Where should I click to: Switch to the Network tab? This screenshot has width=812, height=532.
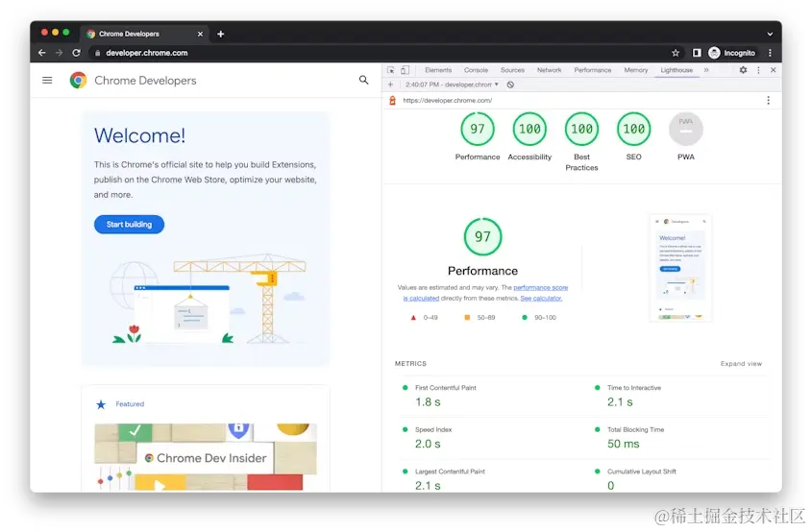pos(549,70)
